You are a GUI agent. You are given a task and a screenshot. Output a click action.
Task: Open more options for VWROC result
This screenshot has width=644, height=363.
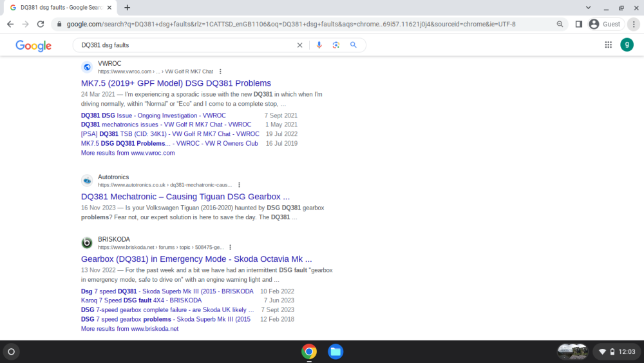point(220,72)
